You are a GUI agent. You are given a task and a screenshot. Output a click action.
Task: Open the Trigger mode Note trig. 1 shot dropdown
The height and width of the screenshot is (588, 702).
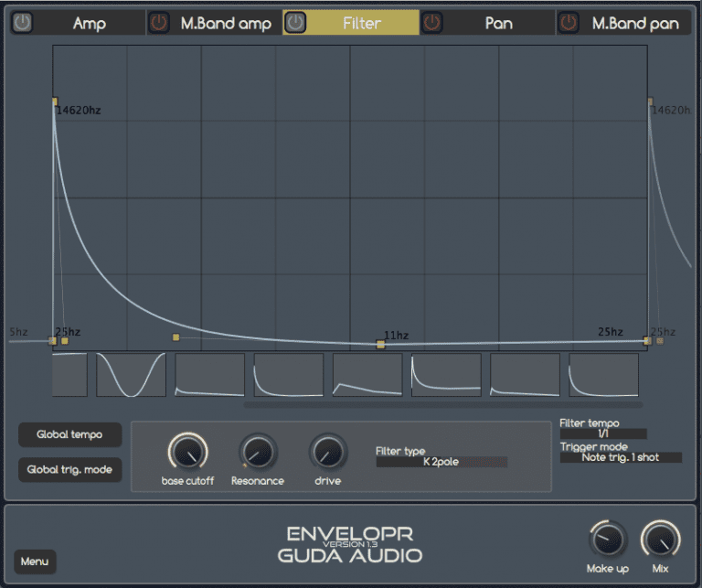tap(621, 457)
